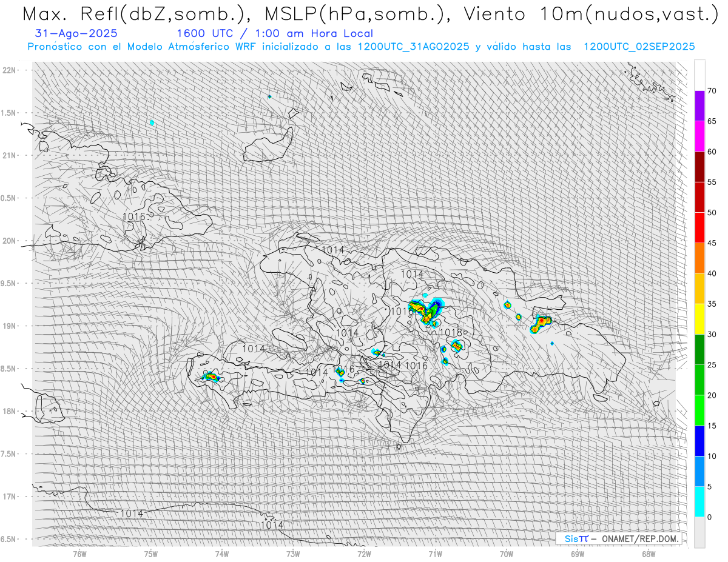The width and height of the screenshot is (728, 562).
Task: Click the orange 40–45 dBZ colorbar segment
Action: tap(699, 258)
